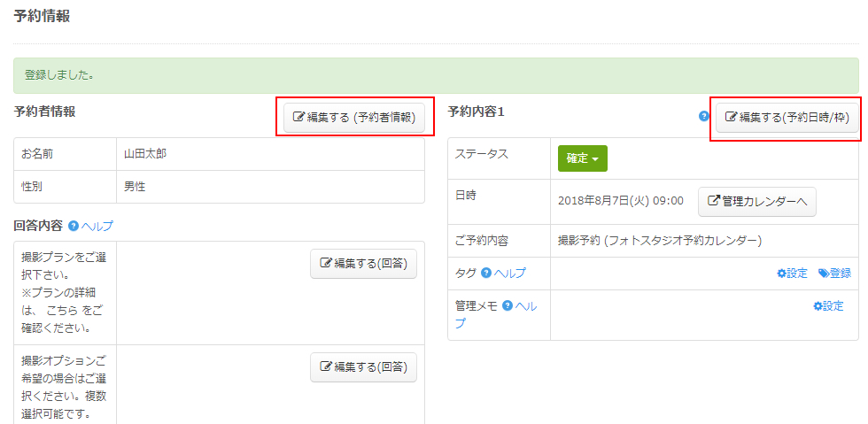Click the question-mark icon in 管理メモ row
Screen dimensions: 868x424
coord(508,305)
